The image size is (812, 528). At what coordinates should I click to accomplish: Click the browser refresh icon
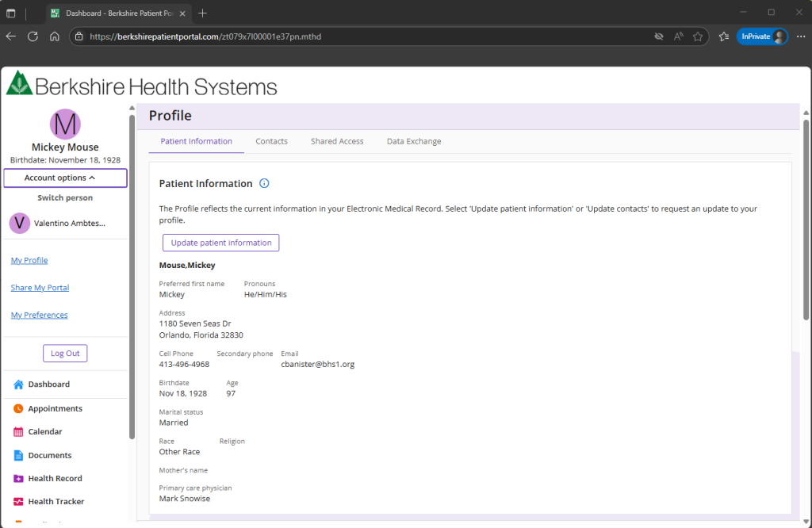pos(33,36)
